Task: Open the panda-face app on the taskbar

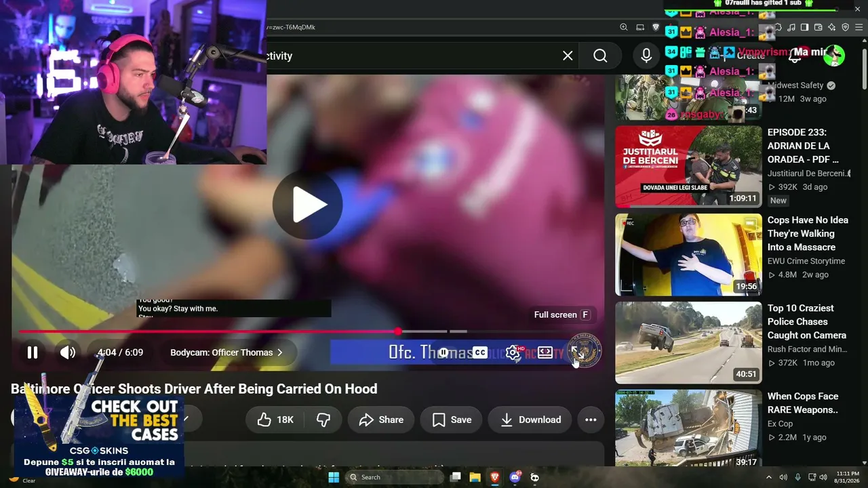Action: pyautogui.click(x=534, y=477)
